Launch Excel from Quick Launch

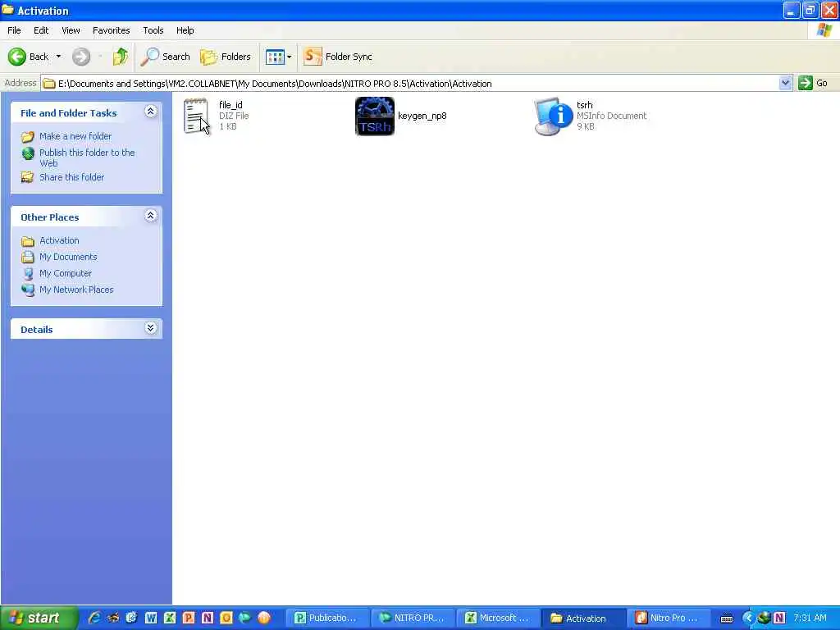[170, 618]
